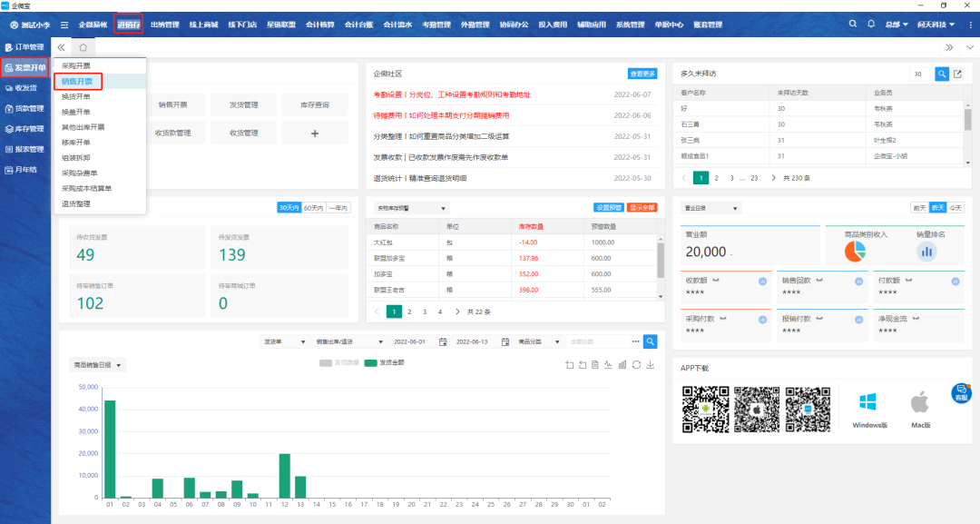980x524 pixels.
Task: Open the 商品销售日报 dropdown
Action: click(x=98, y=365)
